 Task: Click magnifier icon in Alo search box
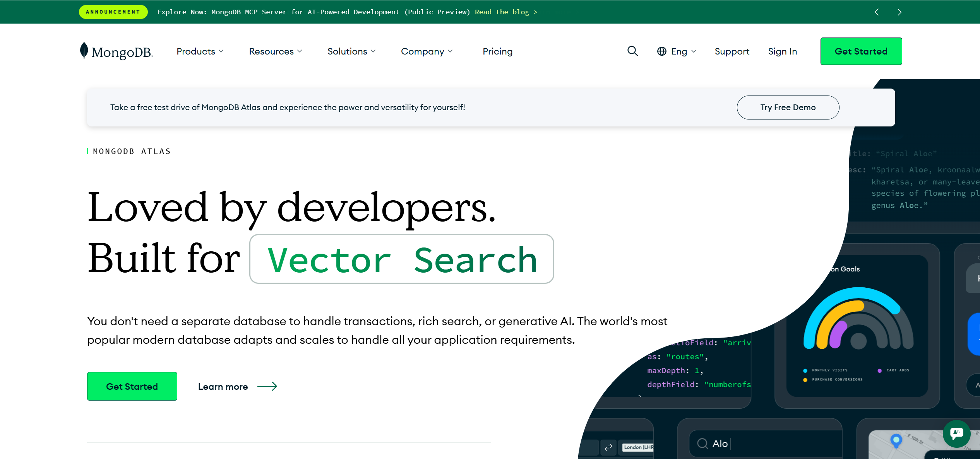702,444
